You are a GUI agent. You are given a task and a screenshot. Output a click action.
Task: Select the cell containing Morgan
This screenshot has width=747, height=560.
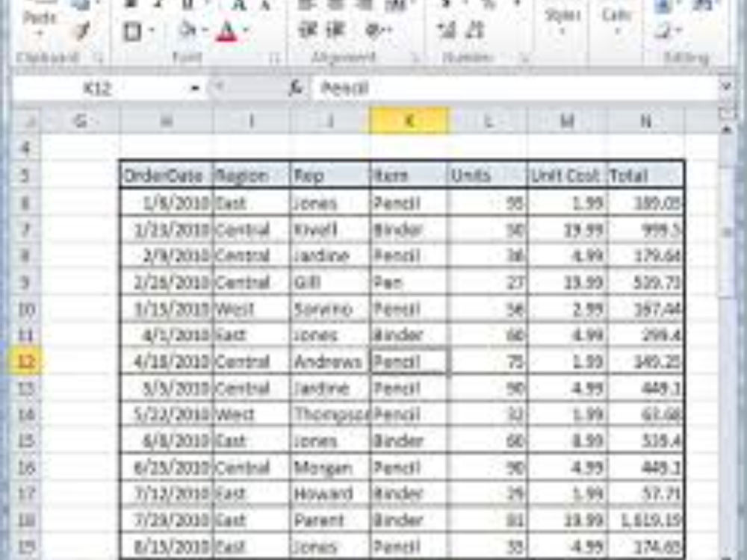(329, 467)
